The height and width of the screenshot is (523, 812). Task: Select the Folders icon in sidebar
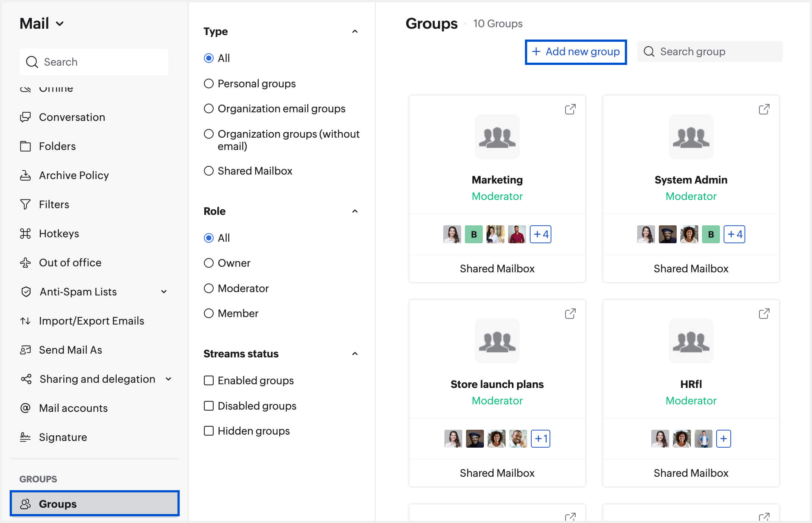tap(25, 146)
